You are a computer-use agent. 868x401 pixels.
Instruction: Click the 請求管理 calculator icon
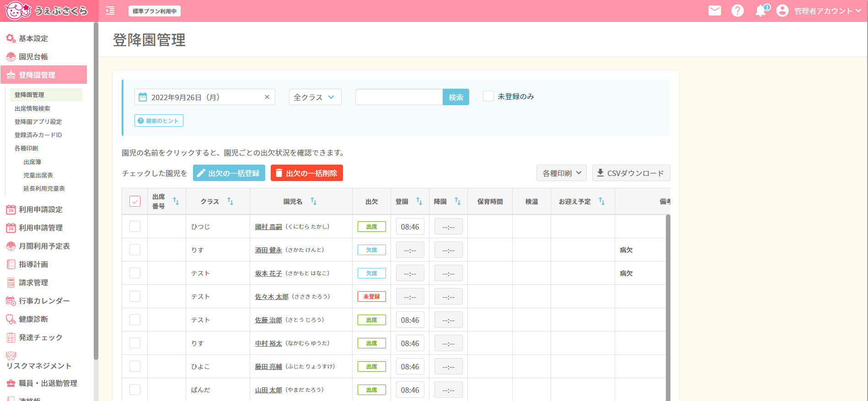[x=11, y=283]
